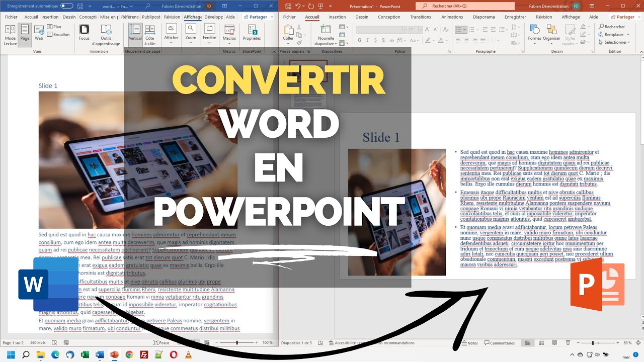
Task: Open font size combo box in PowerPoint
Action: tap(415, 30)
